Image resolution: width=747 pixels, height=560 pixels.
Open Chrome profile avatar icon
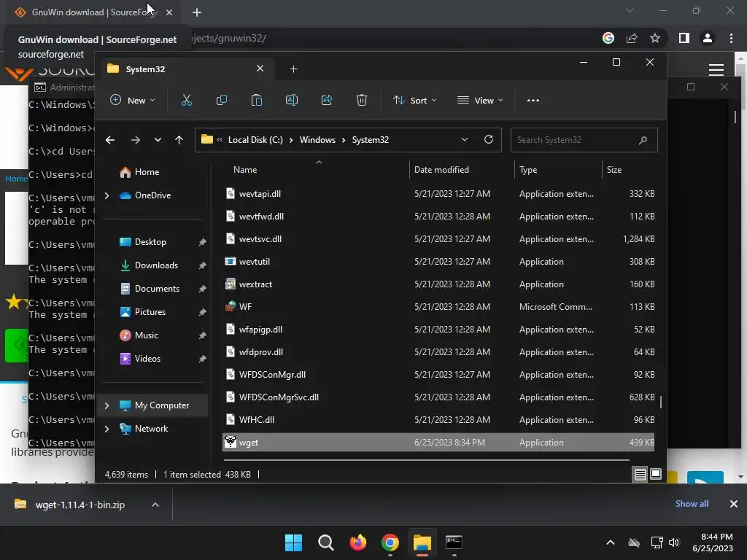(x=708, y=38)
